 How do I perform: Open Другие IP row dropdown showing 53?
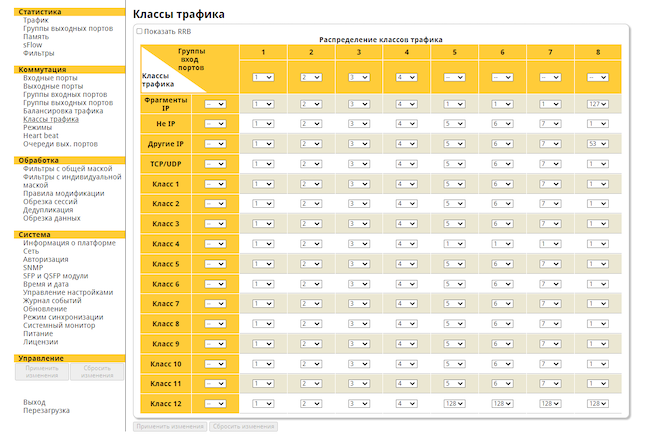click(x=598, y=144)
